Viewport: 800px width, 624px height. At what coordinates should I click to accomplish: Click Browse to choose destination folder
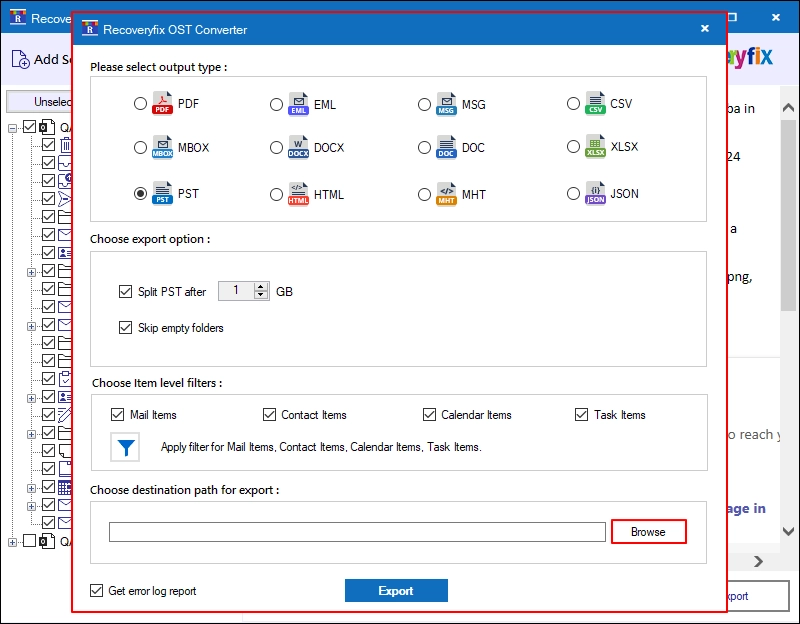point(648,532)
